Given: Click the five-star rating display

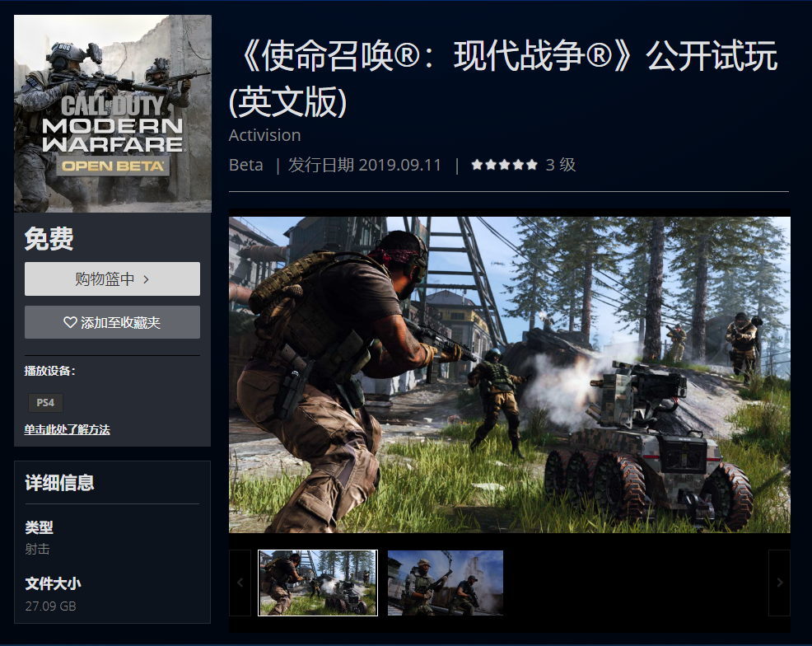Looking at the screenshot, I should [x=504, y=165].
